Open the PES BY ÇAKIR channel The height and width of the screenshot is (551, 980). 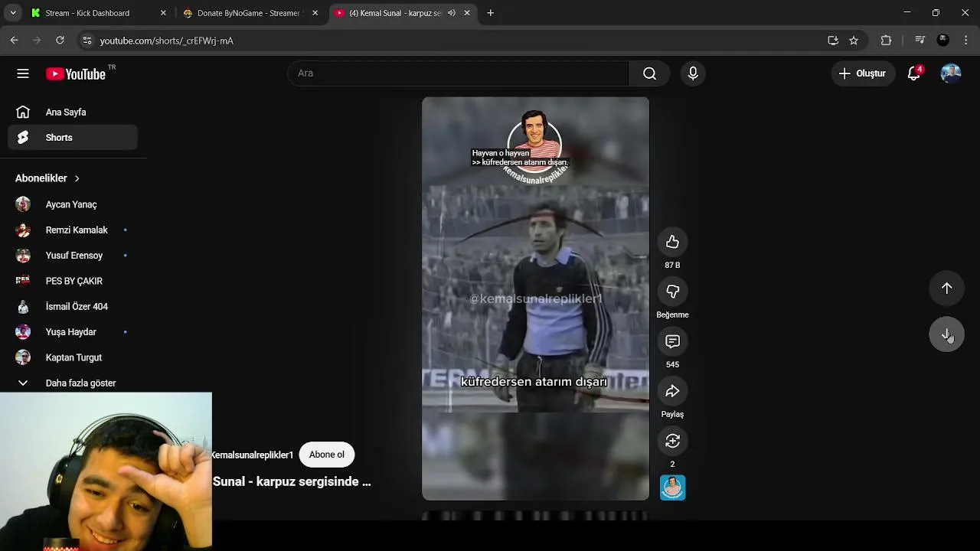click(73, 281)
